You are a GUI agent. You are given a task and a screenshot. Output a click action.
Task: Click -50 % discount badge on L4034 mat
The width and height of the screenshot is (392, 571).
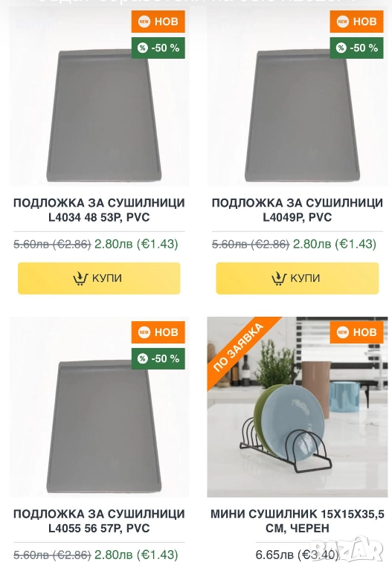158,48
